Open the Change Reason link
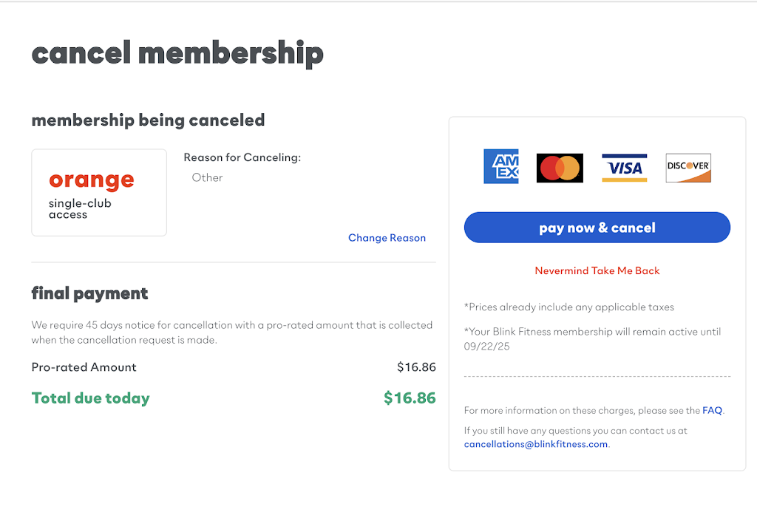757x532 pixels. coord(387,238)
